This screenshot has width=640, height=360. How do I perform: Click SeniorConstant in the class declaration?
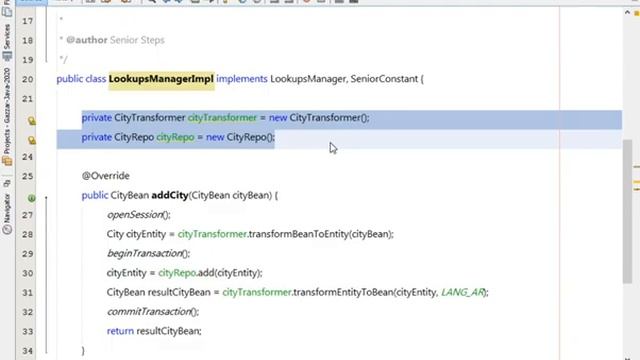click(384, 79)
